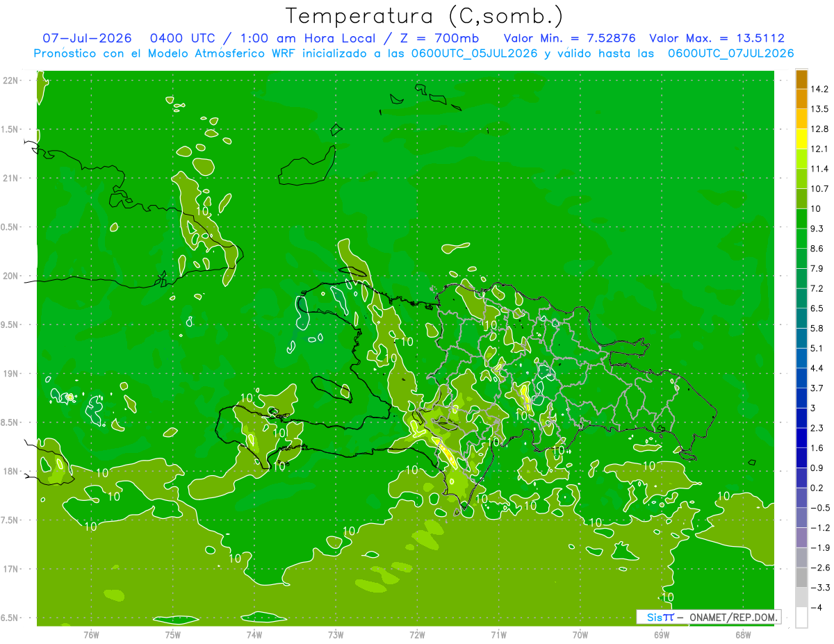Click the '18N' latitude label

pos(10,471)
